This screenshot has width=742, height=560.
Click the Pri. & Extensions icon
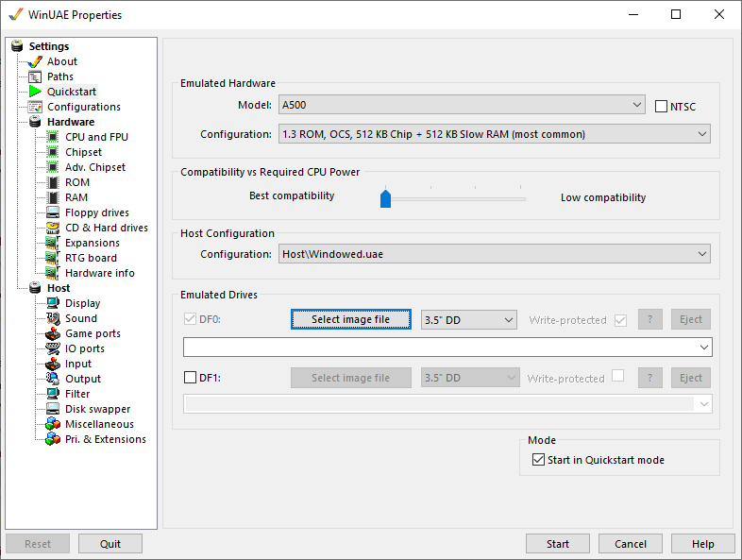(x=53, y=439)
